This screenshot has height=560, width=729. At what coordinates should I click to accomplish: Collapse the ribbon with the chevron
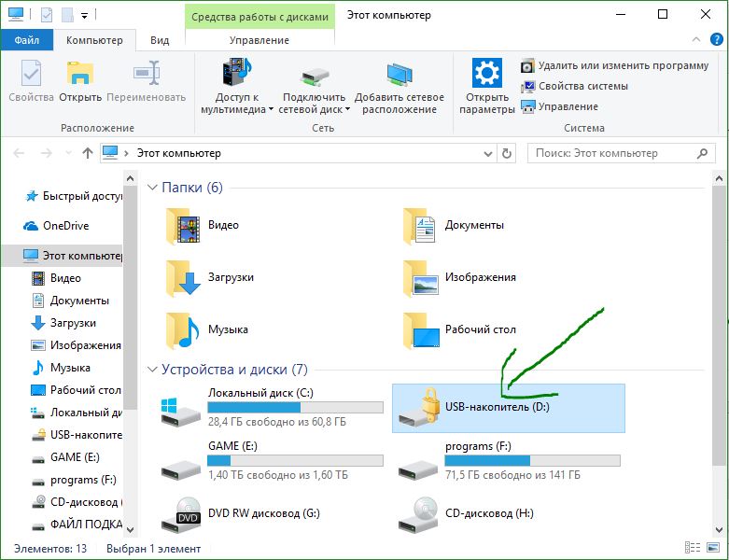point(696,39)
